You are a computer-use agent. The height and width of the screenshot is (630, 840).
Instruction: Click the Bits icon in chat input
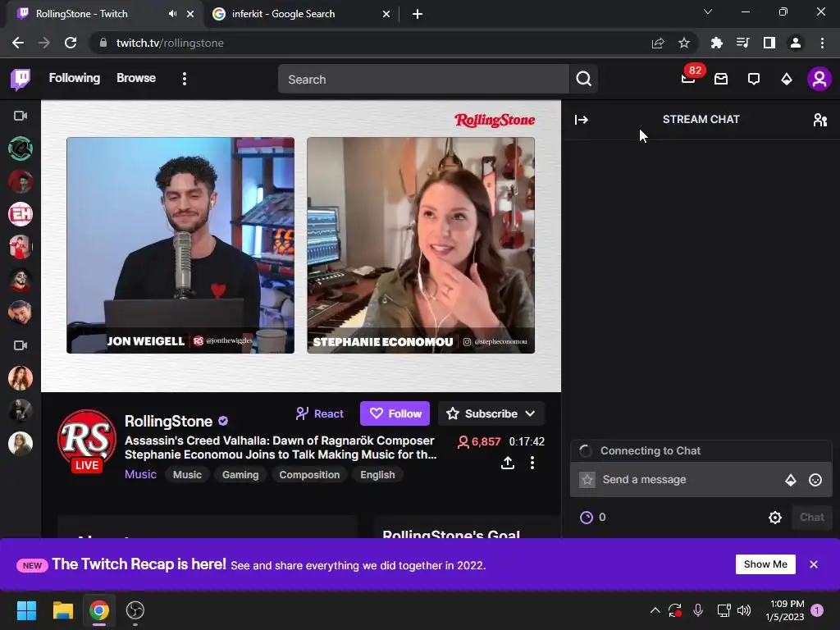[791, 480]
